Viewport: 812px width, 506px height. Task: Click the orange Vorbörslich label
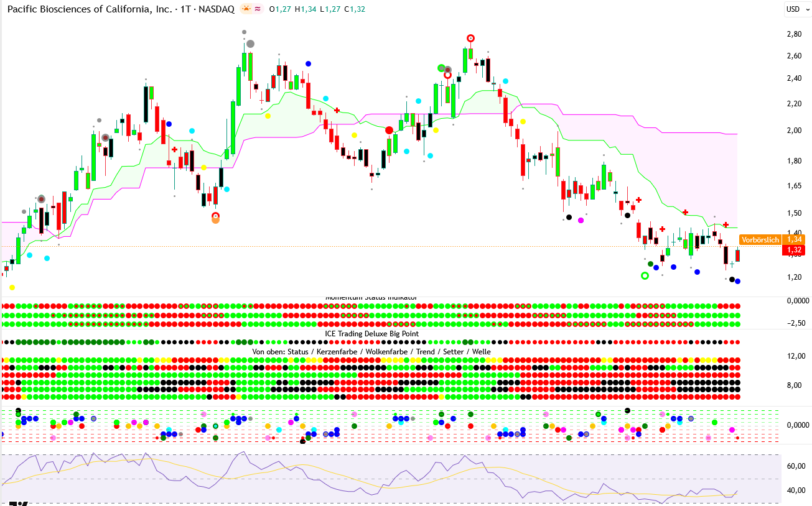click(760, 240)
